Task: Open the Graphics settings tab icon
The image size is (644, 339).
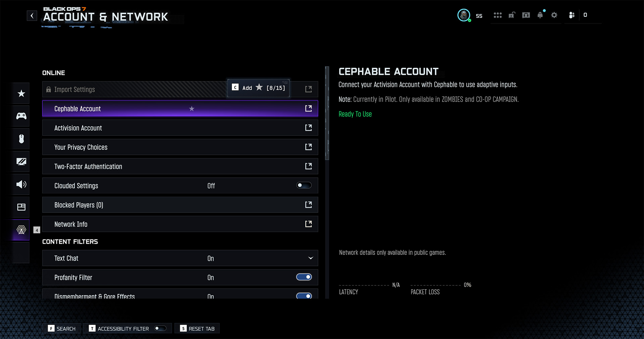Action: point(21,162)
